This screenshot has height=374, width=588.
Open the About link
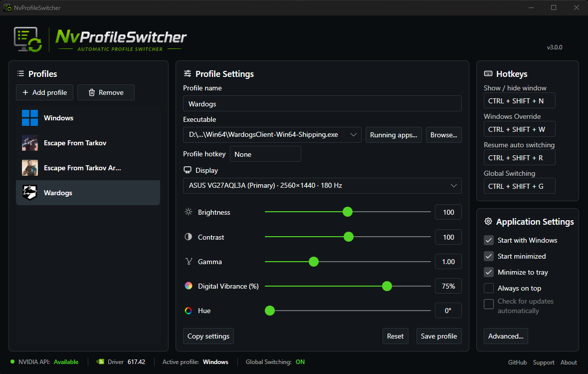pos(569,363)
